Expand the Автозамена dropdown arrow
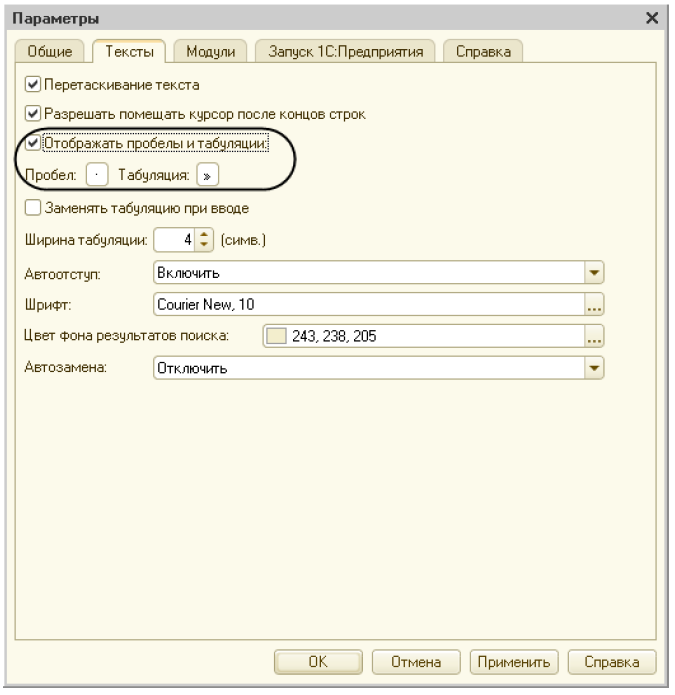The width and height of the screenshot is (675, 695). [x=594, y=368]
